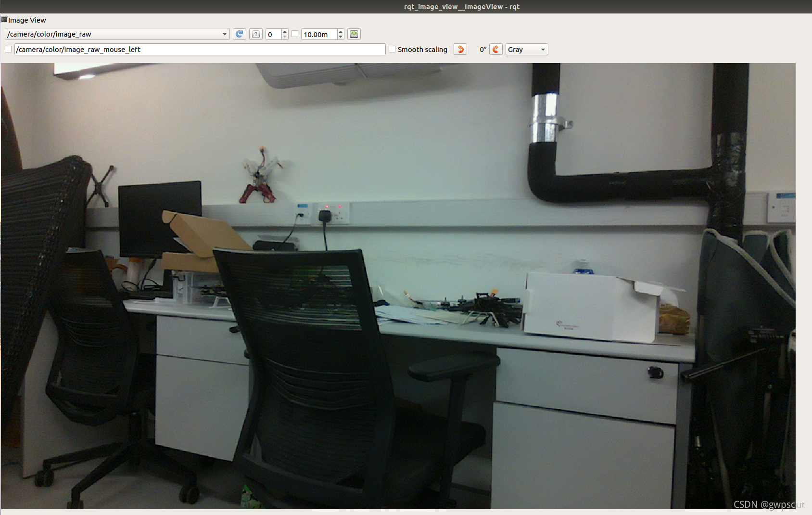The height and width of the screenshot is (515, 812).
Task: Open the /camera/color/image_raw topic dropdown
Action: point(117,34)
